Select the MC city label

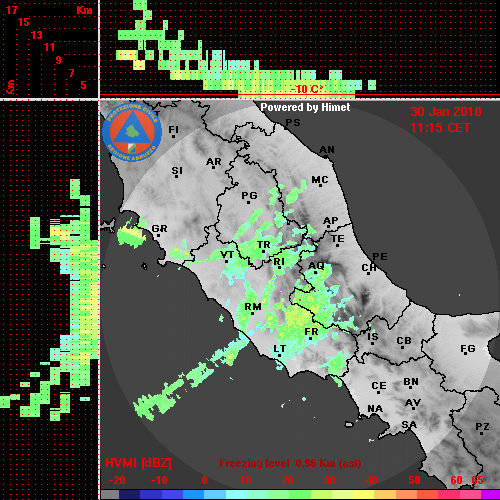tap(320, 180)
